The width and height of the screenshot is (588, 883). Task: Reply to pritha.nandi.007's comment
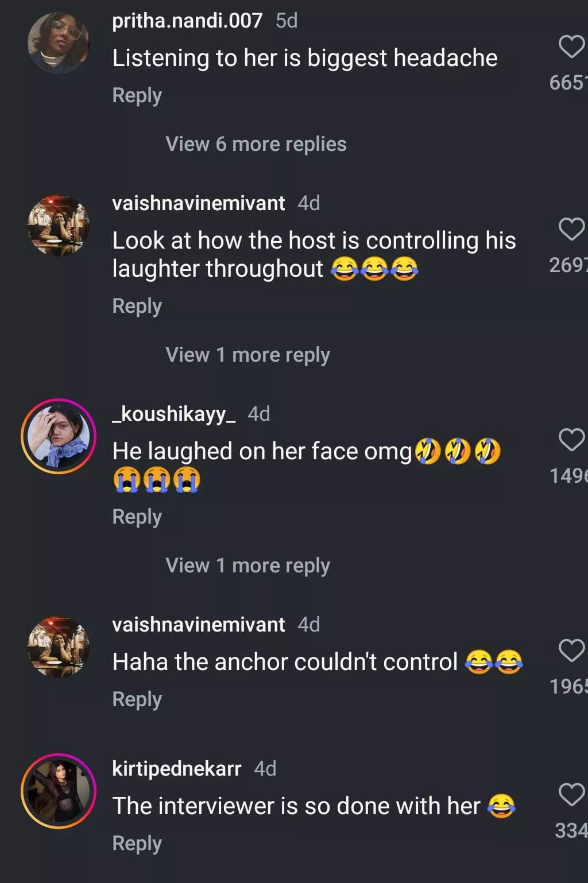pyautogui.click(x=137, y=95)
